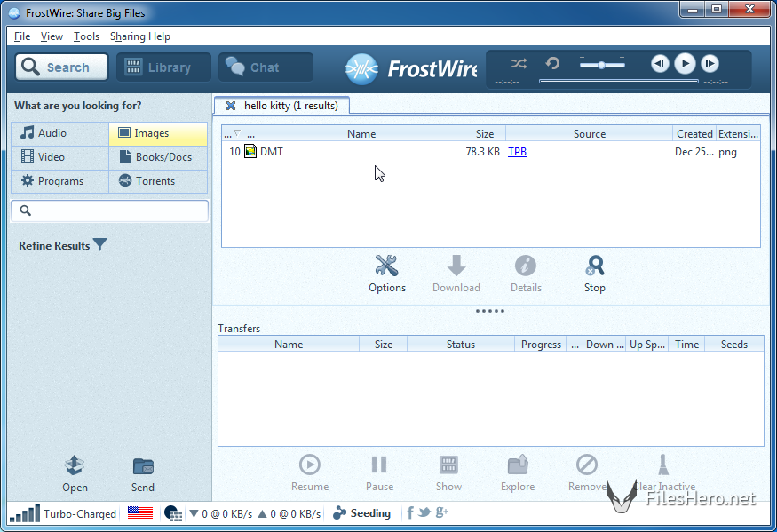This screenshot has height=532, width=777.
Task: Click the Open icon in sidebar
Action: click(75, 467)
